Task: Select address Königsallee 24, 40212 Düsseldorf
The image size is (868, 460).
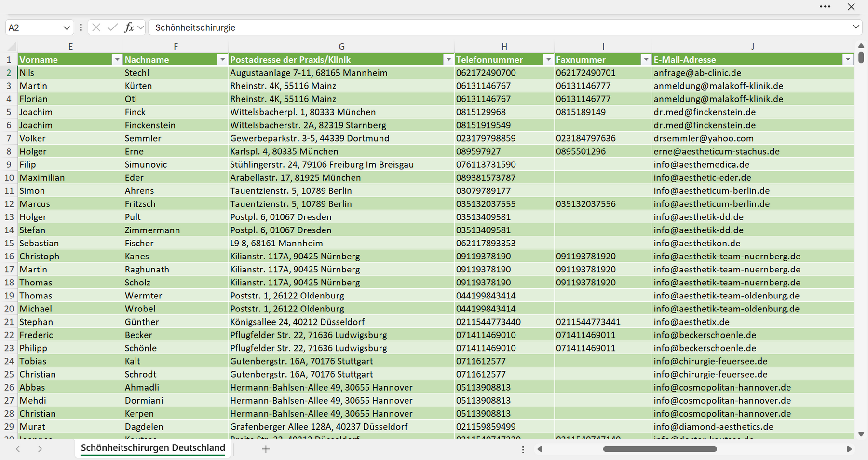Action: (341, 322)
